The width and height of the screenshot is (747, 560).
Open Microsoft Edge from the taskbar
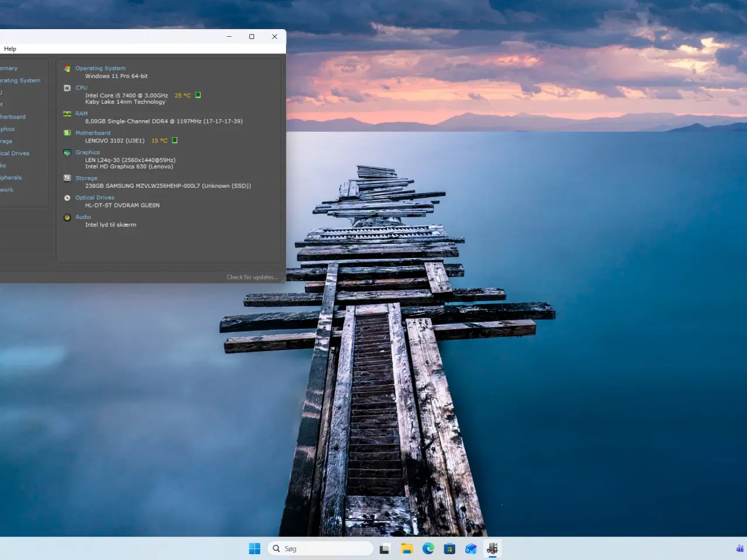click(x=428, y=548)
